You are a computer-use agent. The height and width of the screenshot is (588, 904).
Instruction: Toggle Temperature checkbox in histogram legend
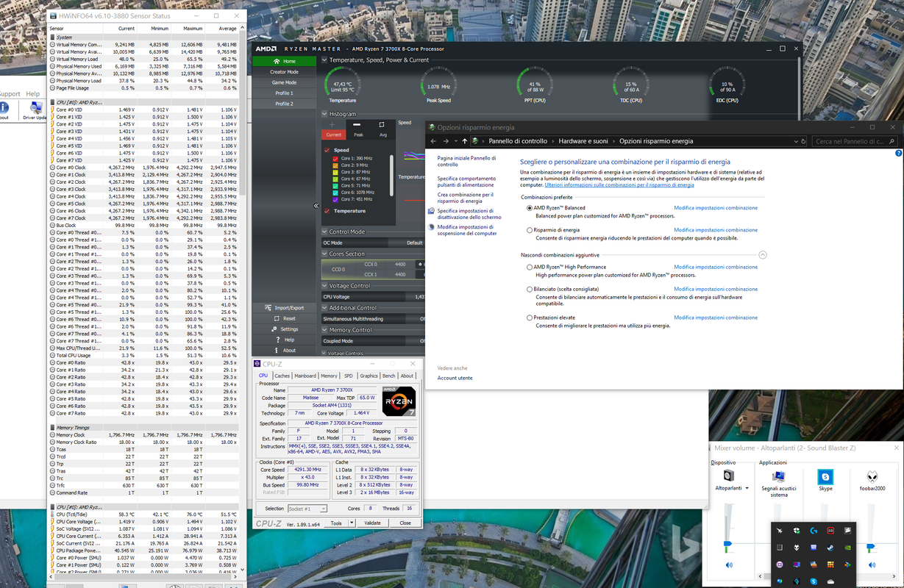point(327,211)
